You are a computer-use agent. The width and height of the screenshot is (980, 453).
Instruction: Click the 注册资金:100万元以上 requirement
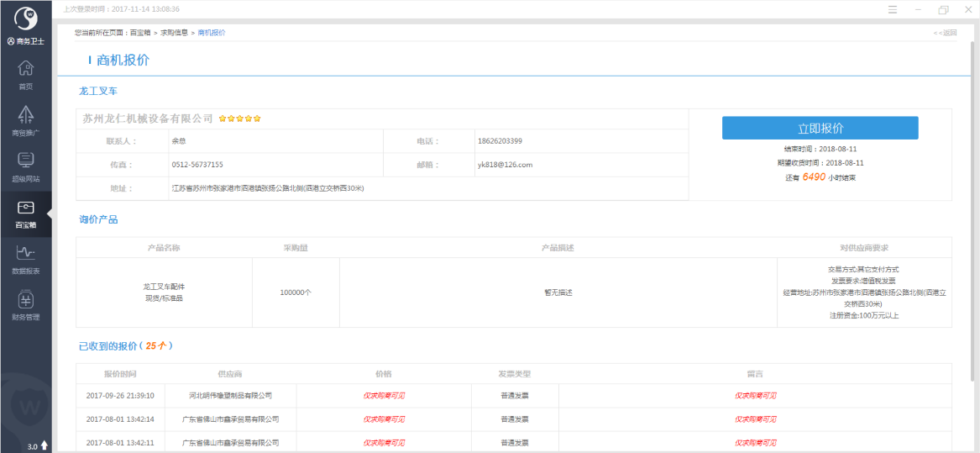click(864, 315)
